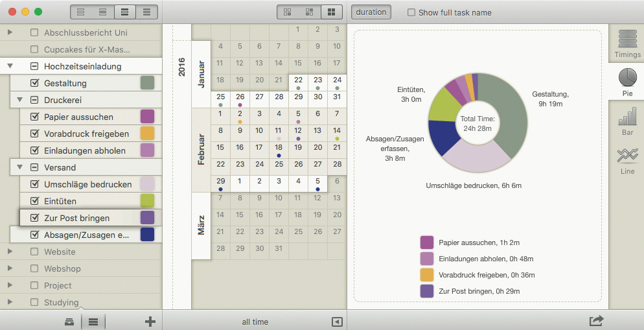Click the share export icon

pyautogui.click(x=596, y=320)
